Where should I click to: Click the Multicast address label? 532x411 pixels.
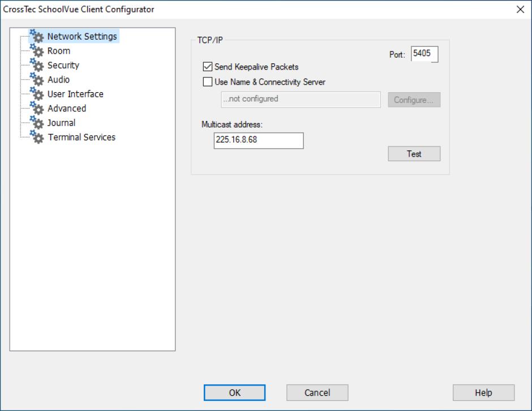tap(232, 124)
